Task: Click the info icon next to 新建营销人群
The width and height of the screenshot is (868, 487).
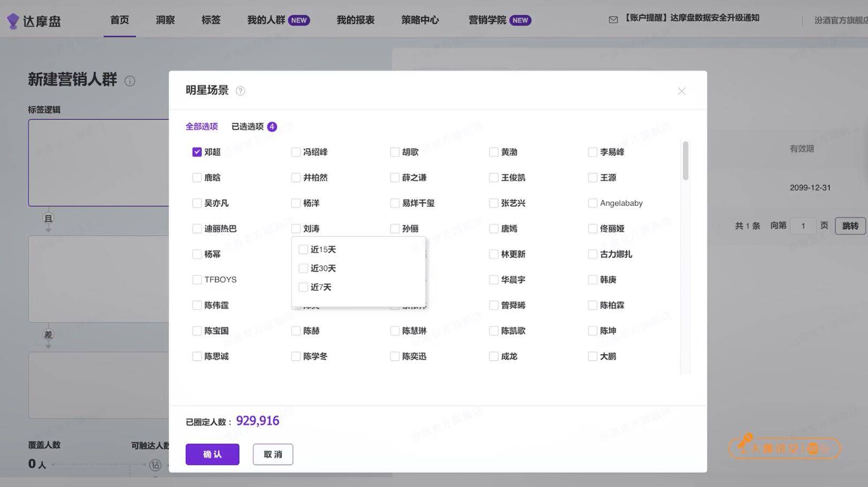Action: pyautogui.click(x=130, y=81)
